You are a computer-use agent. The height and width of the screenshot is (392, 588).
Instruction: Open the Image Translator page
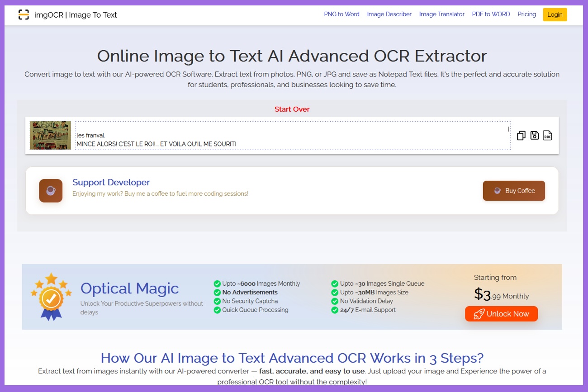coord(441,14)
